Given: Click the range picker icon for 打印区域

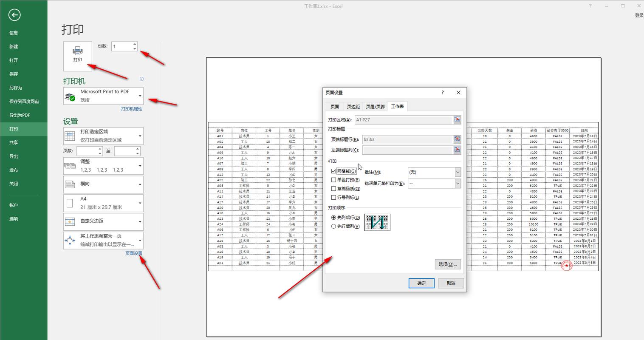Looking at the screenshot, I should click(457, 120).
